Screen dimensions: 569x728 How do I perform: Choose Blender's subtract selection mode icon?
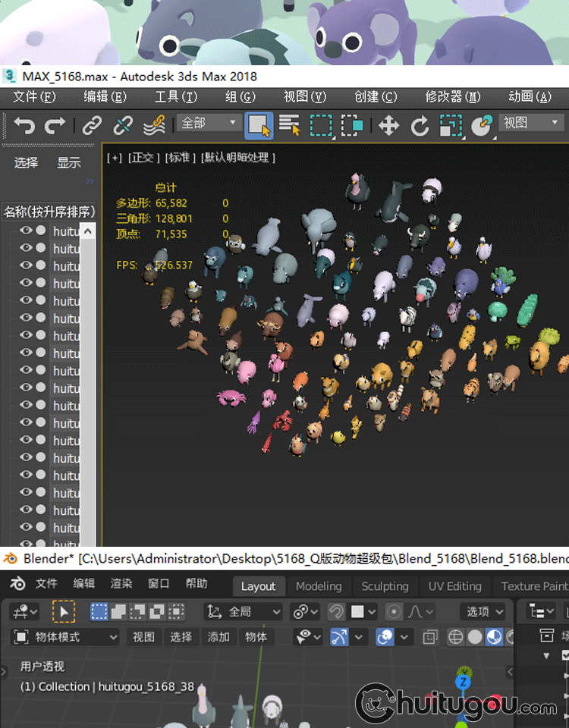click(x=138, y=612)
